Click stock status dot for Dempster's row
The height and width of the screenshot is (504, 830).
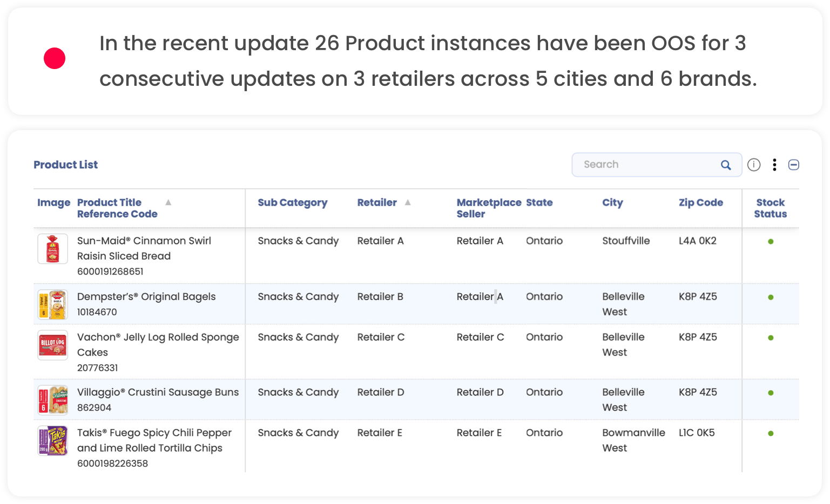771,297
